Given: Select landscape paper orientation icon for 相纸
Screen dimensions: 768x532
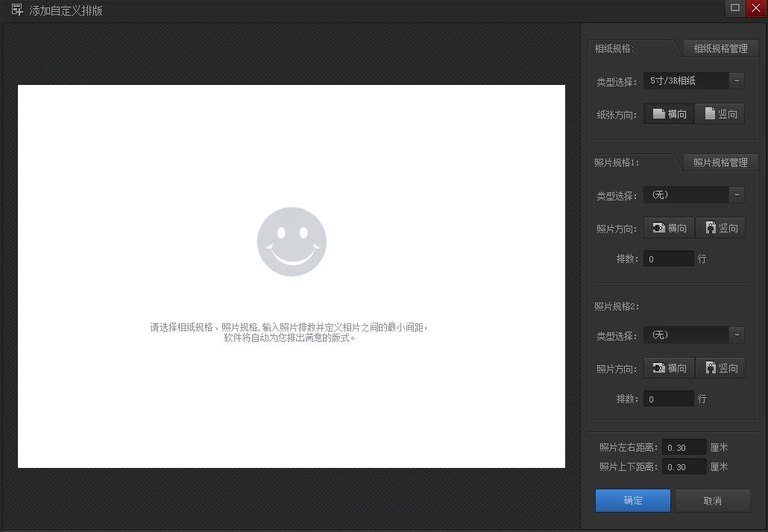Looking at the screenshot, I should tap(658, 113).
